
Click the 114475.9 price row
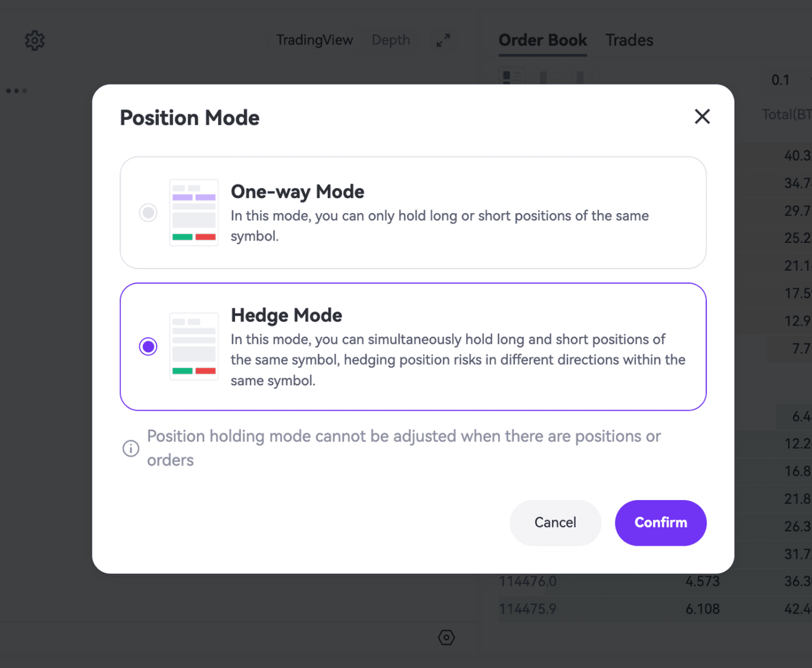click(527, 609)
